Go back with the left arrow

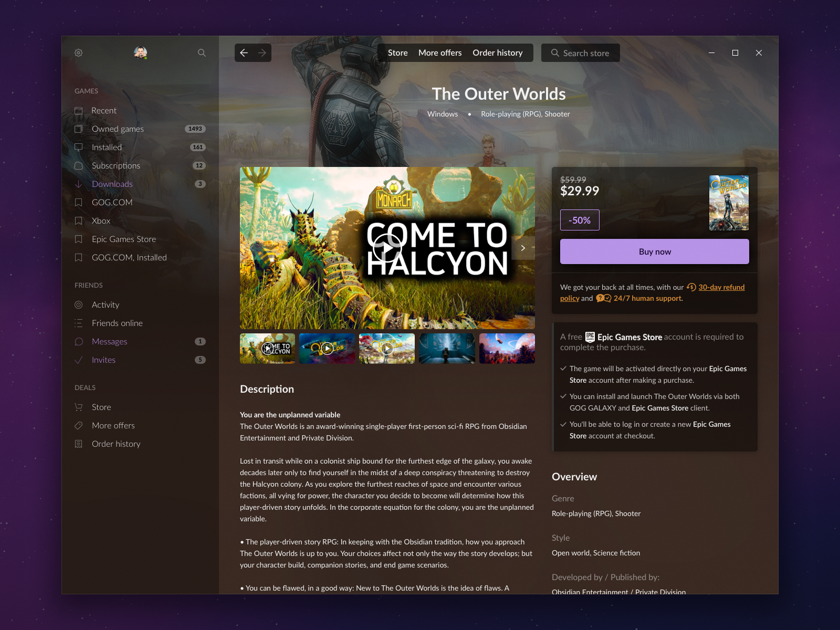click(x=244, y=52)
